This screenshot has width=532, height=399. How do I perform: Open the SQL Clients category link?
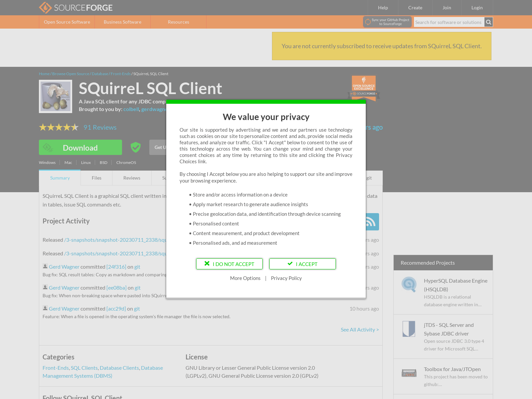84,368
